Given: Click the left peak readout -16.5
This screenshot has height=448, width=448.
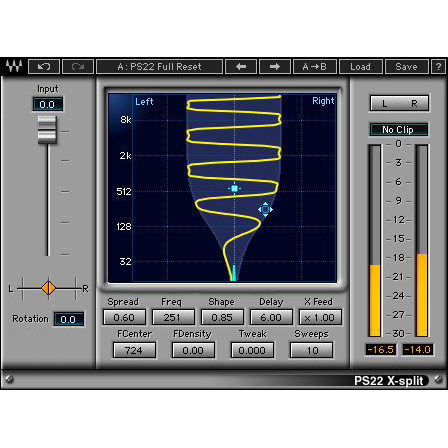Looking at the screenshot, I should pyautogui.click(x=381, y=349).
